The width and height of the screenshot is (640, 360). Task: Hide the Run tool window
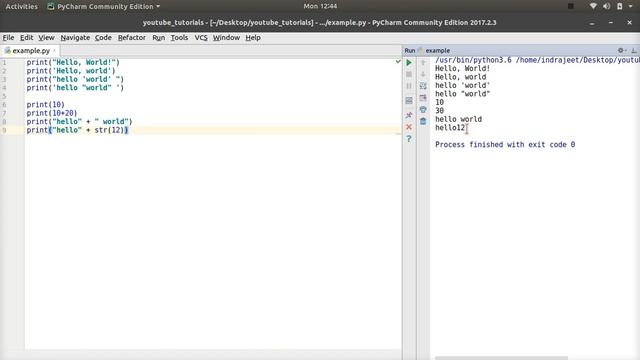coord(634,51)
